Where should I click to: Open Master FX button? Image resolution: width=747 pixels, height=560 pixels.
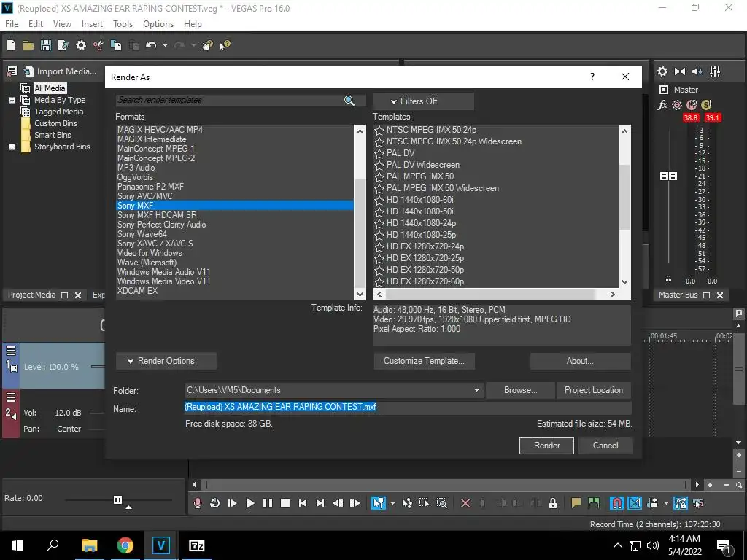click(x=662, y=105)
